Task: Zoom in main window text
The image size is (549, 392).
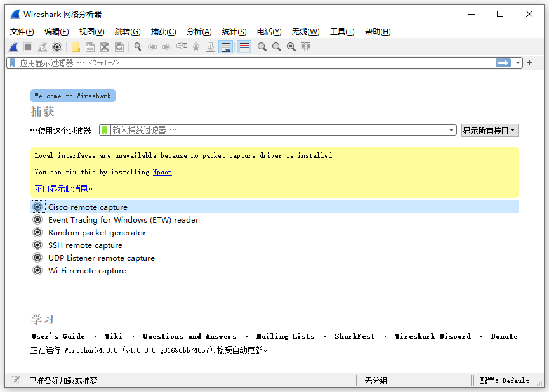Action: (x=262, y=47)
